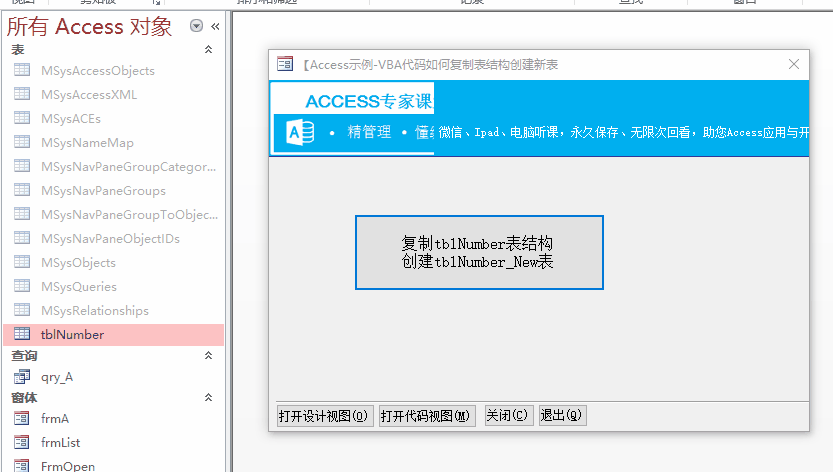Screen dimensions: 833x472
Task: Close the Access示例 form dialog
Action: pos(794,64)
